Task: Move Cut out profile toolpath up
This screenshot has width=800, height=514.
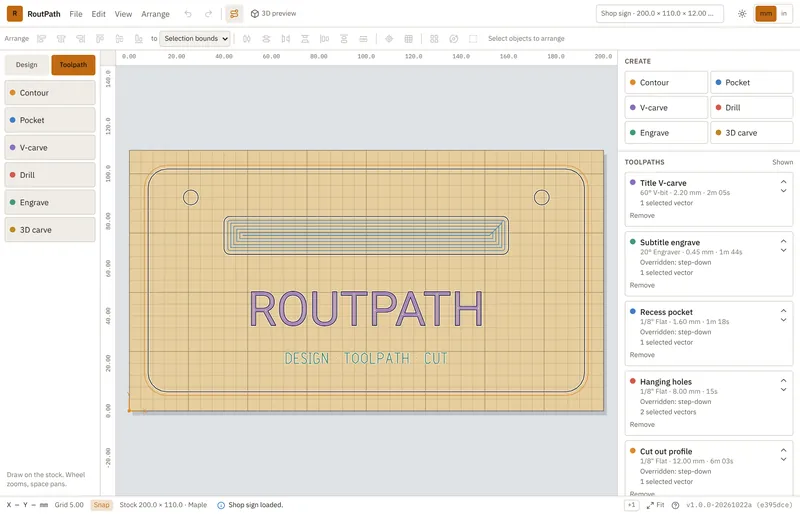Action: click(783, 450)
